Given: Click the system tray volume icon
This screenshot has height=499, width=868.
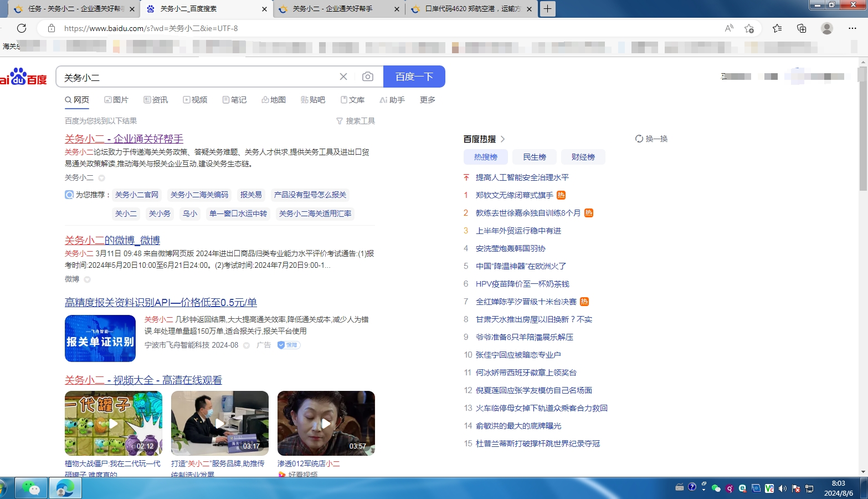Looking at the screenshot, I should 783,488.
